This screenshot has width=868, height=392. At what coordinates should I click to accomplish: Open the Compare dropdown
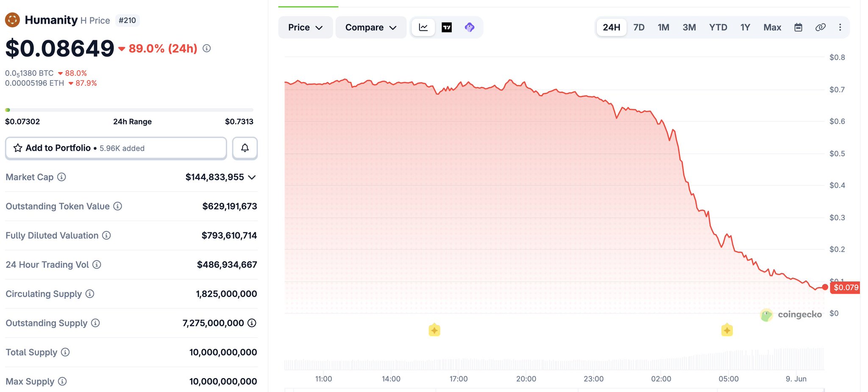pyautogui.click(x=371, y=28)
